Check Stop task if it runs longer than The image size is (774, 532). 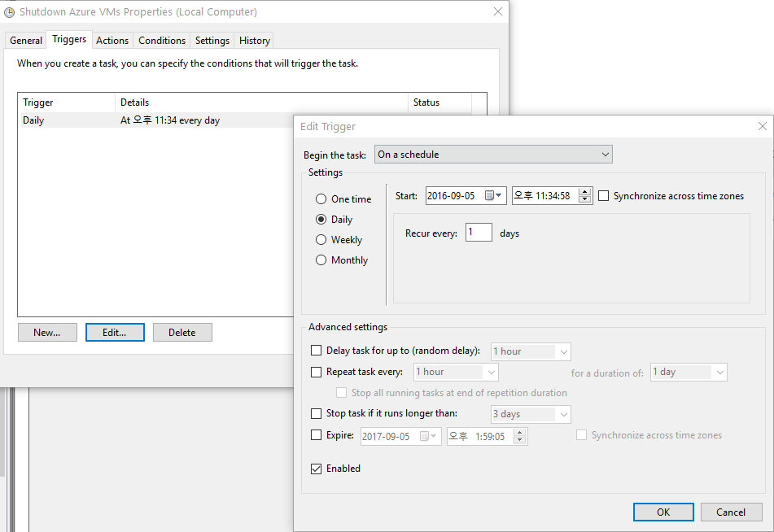316,413
